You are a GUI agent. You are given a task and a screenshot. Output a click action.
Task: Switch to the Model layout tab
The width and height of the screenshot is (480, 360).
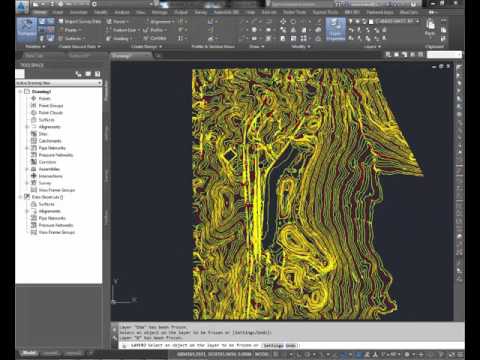tap(29, 353)
